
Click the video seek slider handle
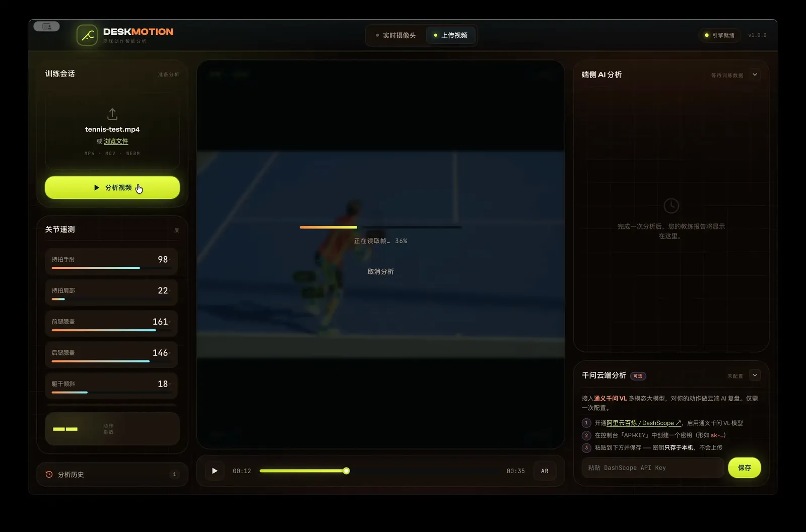click(346, 471)
